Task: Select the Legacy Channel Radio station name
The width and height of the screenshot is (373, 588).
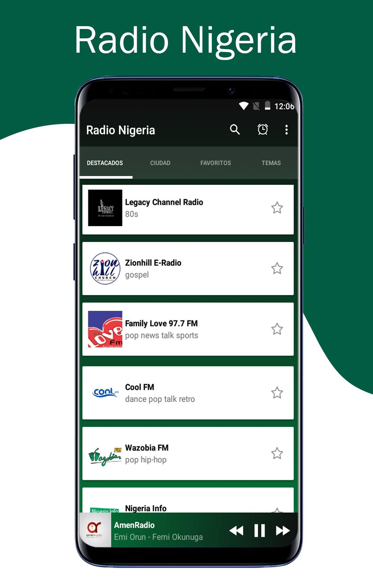Action: coord(164,202)
